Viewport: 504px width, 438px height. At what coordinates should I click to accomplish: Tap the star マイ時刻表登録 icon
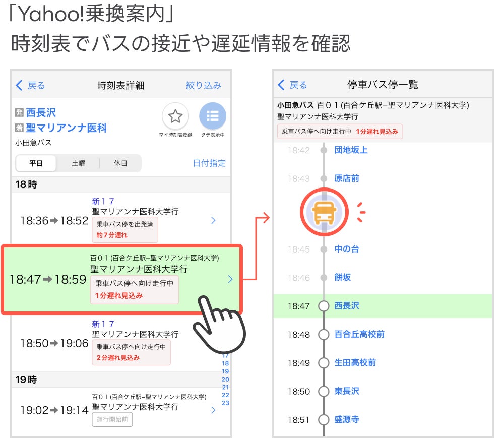pos(175,116)
